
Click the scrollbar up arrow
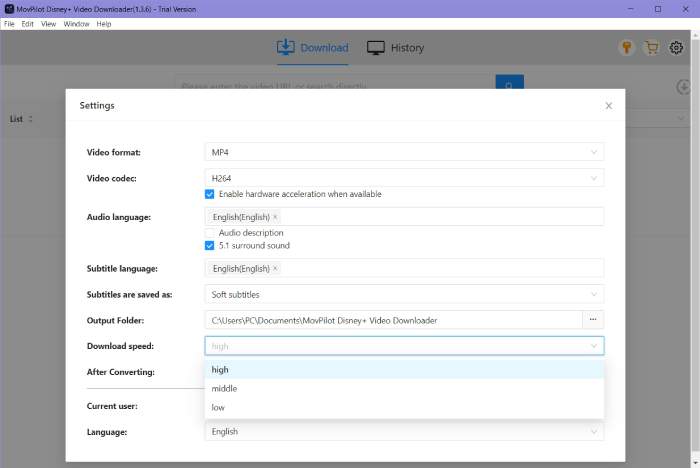coord(696,34)
